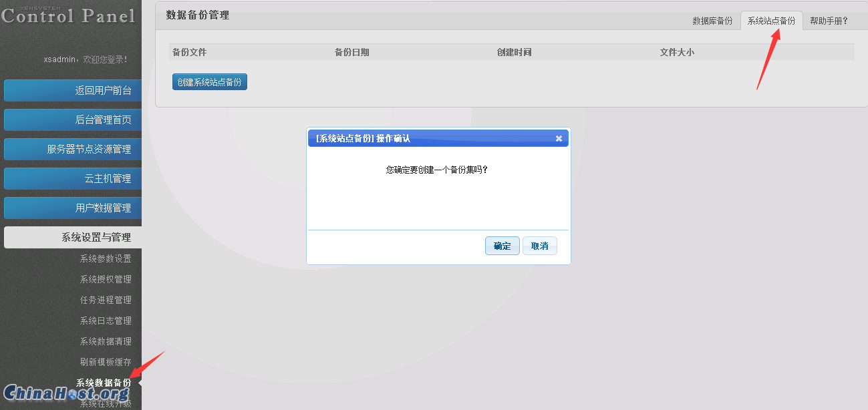Open 系统日志管理 in sidebar
This screenshot has height=410, width=868.
coord(106,321)
